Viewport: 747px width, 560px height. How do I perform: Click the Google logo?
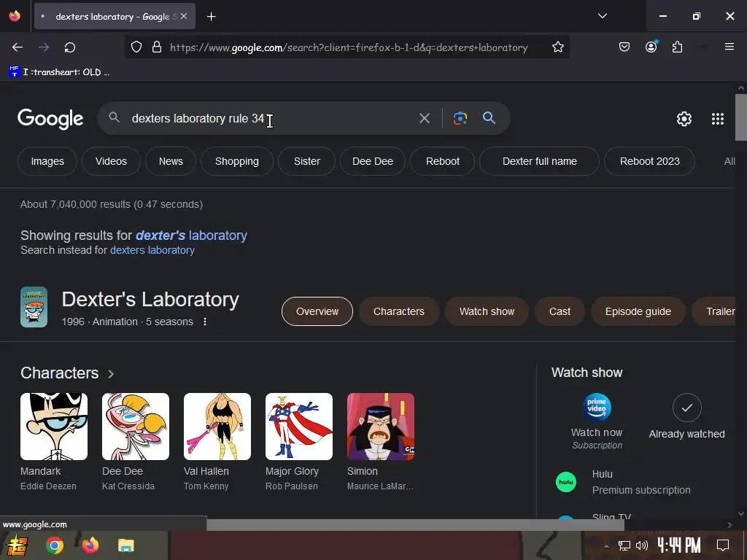pyautogui.click(x=50, y=119)
